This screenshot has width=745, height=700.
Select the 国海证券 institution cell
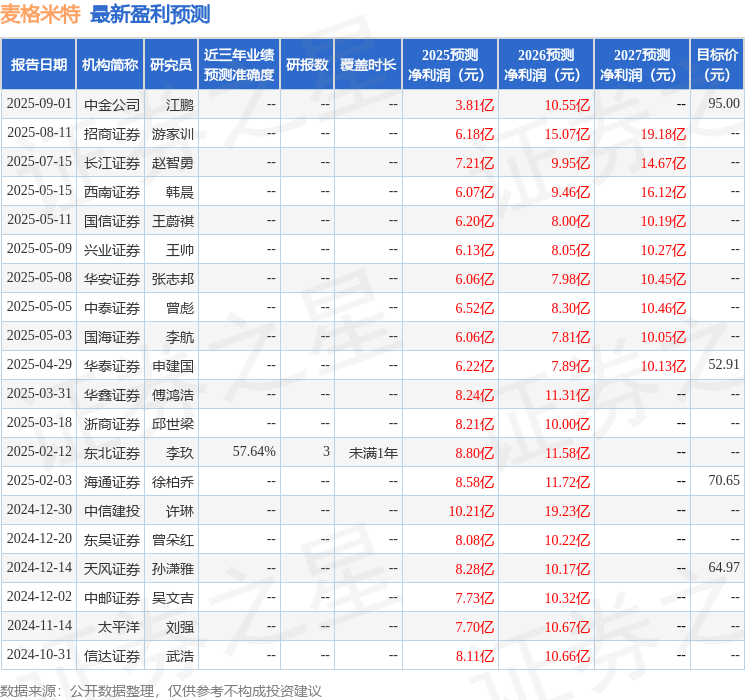tap(112, 337)
